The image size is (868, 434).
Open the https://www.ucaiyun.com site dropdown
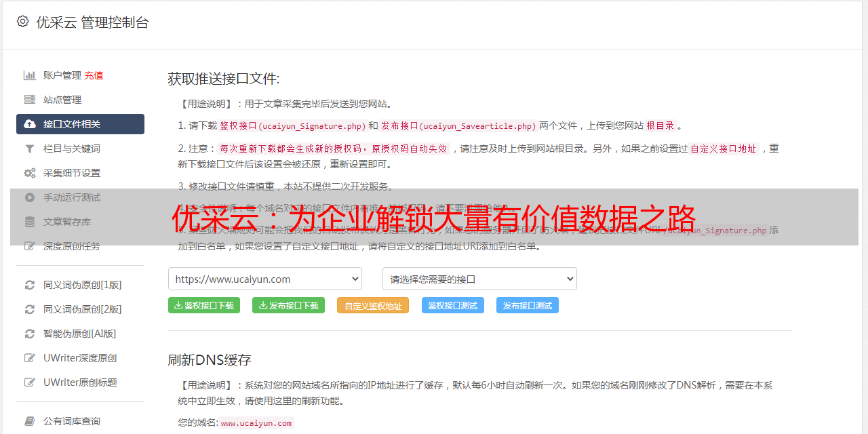click(265, 279)
